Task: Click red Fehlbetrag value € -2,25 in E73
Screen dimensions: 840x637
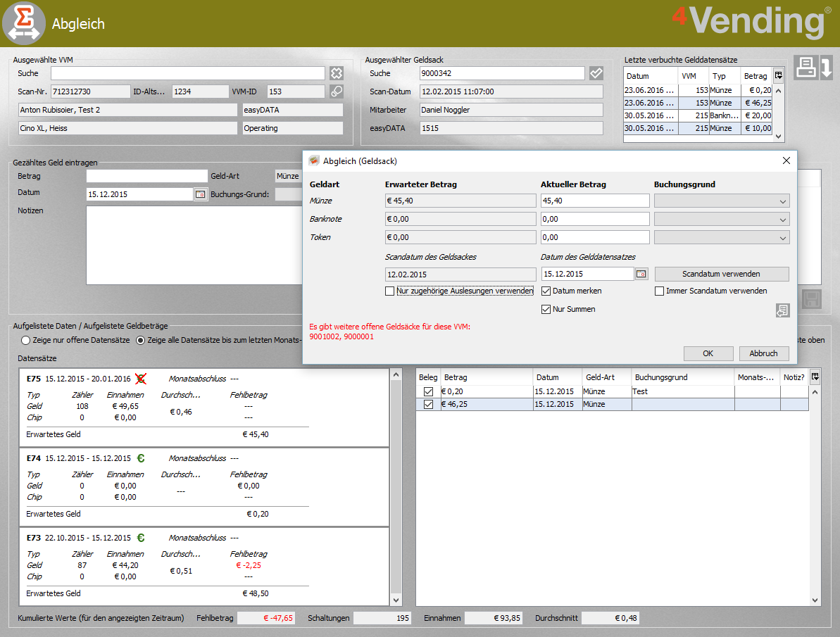Action: pyautogui.click(x=249, y=565)
